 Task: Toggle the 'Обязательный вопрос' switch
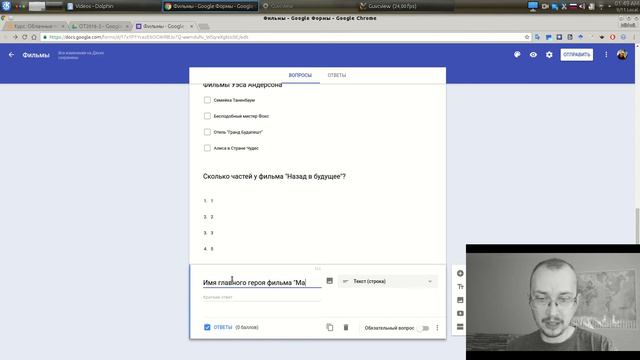click(423, 328)
